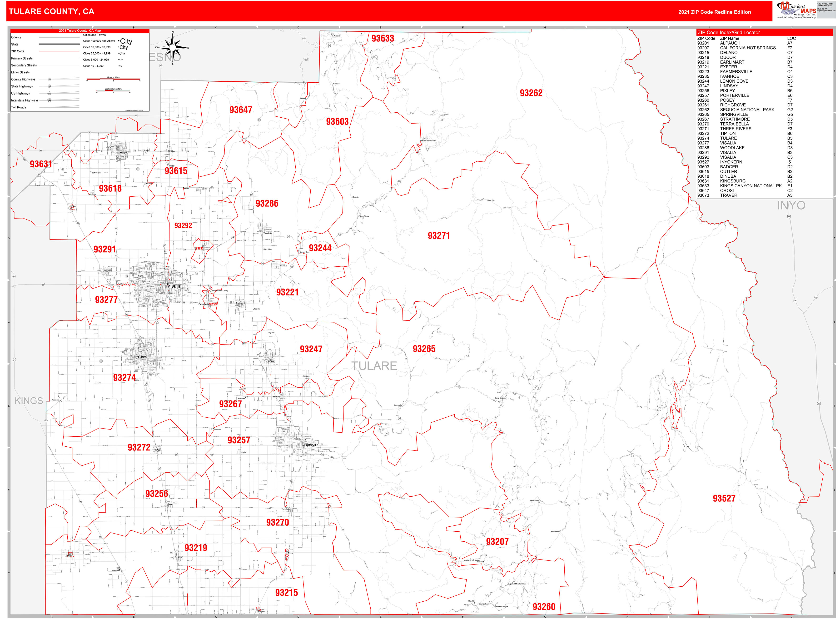Click the 93274 ZIP label on map

124,378
